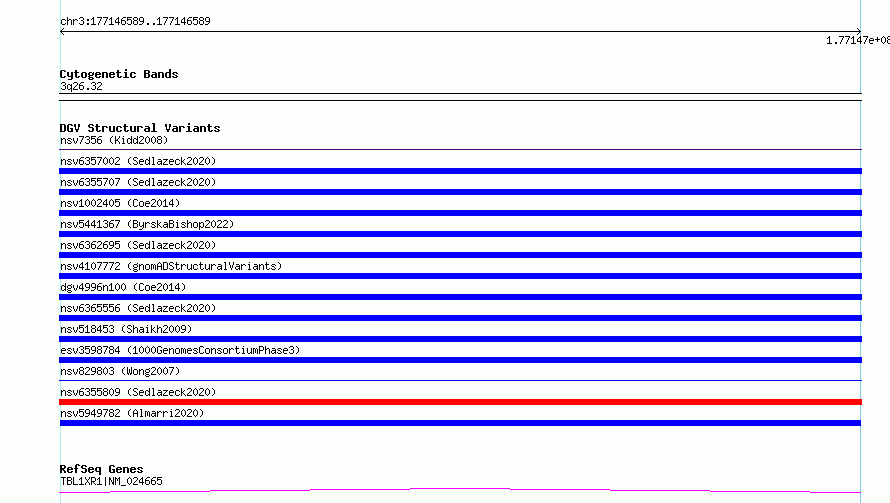Click the 1.77147e+08 scale value
Image resolution: width=890 pixels, height=503 pixels.
pyautogui.click(x=858, y=40)
